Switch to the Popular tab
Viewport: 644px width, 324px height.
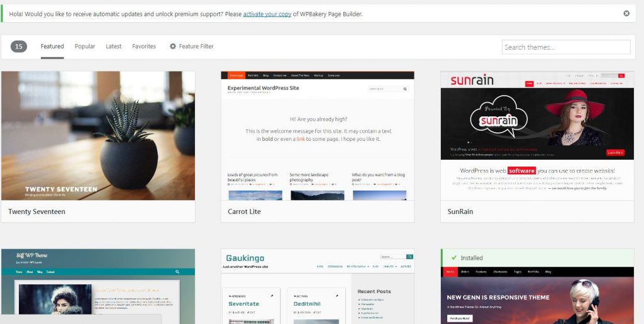pos(85,47)
